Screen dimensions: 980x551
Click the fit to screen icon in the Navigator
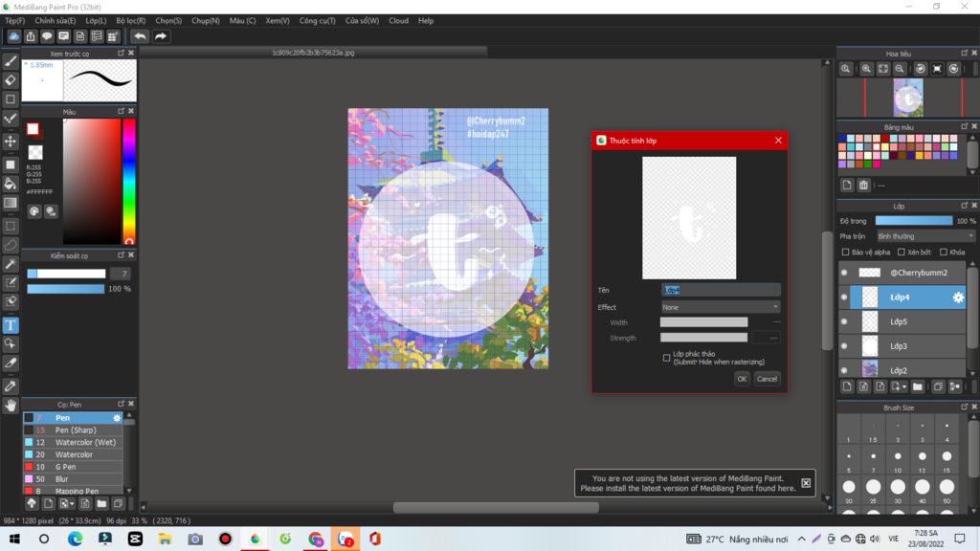click(883, 69)
